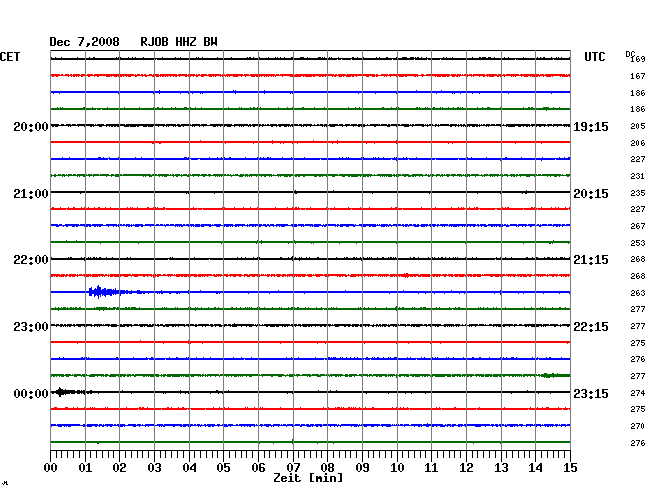
Task: Select the 23:00 CET time label
Action: [31, 327]
